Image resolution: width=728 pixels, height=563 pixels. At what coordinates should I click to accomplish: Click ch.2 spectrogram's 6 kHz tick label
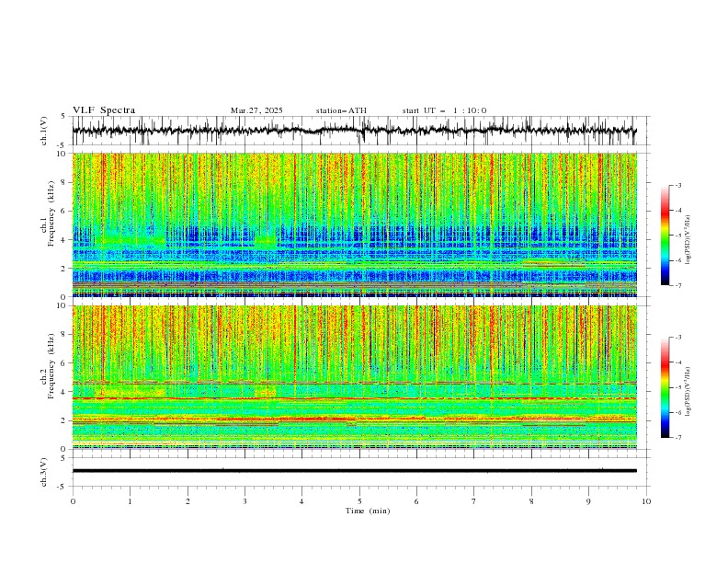64,363
